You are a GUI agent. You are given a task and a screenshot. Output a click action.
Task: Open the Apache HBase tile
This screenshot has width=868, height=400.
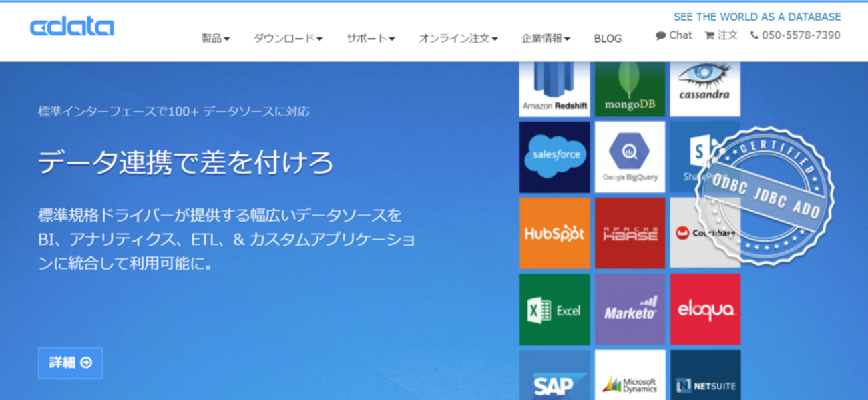coord(630,233)
